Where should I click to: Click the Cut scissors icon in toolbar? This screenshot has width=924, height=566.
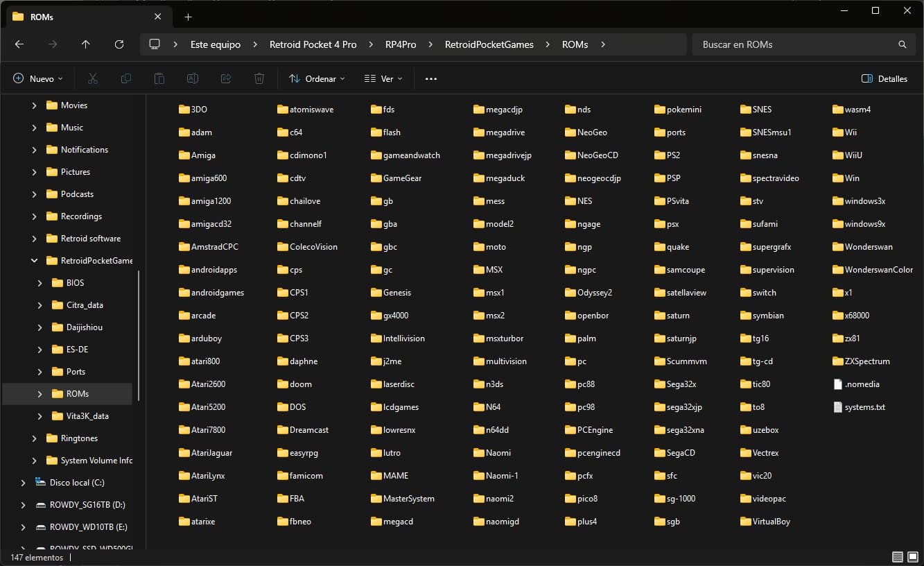pos(93,79)
